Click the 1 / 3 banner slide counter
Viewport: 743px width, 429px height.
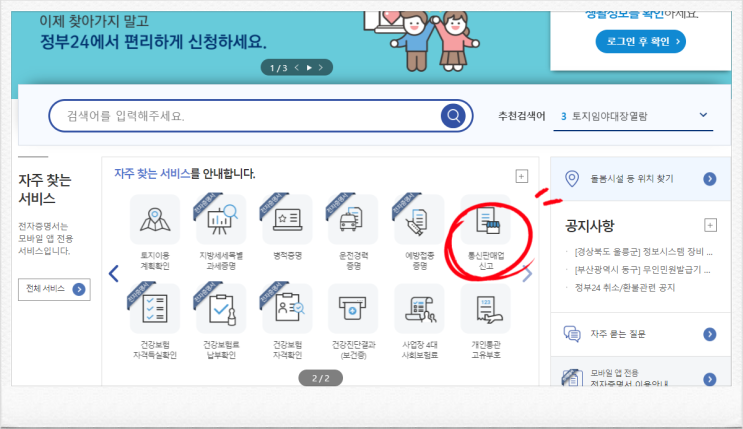click(278, 68)
